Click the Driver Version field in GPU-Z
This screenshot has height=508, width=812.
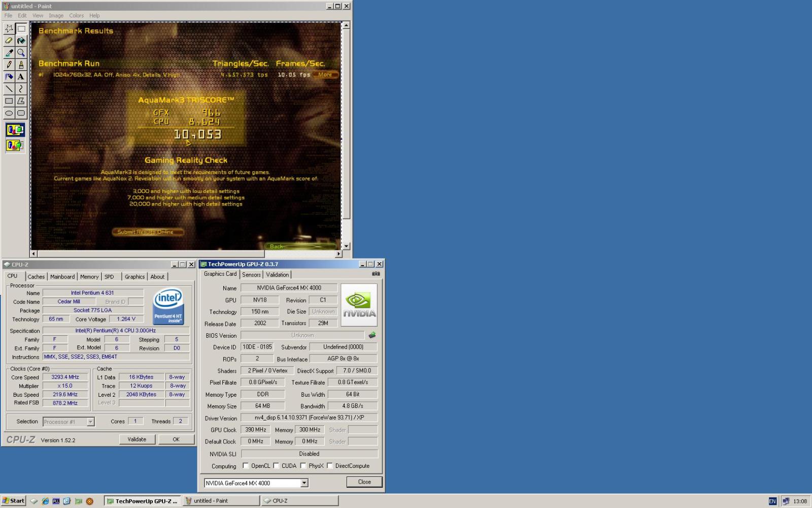(x=310, y=418)
